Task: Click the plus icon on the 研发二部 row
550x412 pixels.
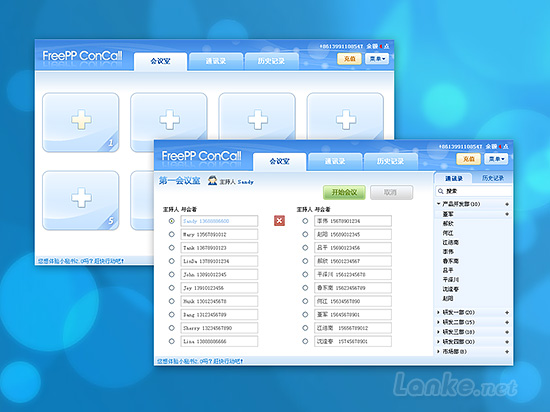Action: 507,322
